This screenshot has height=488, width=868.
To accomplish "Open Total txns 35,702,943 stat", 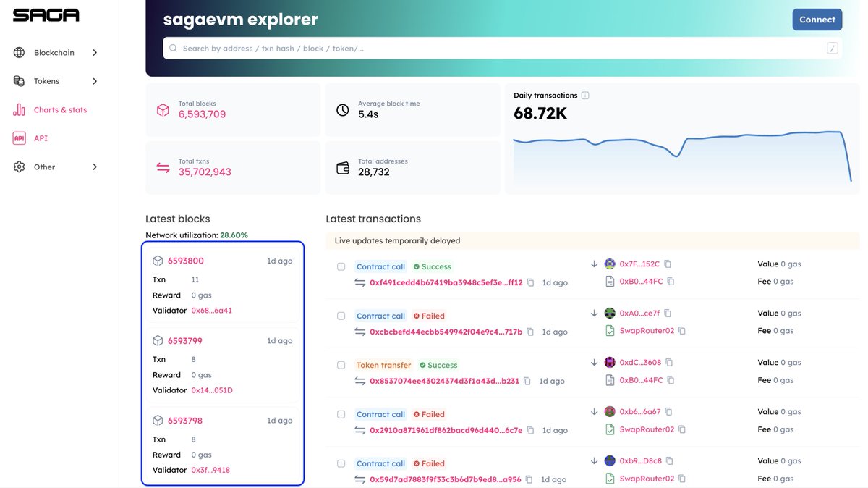I will [x=233, y=168].
